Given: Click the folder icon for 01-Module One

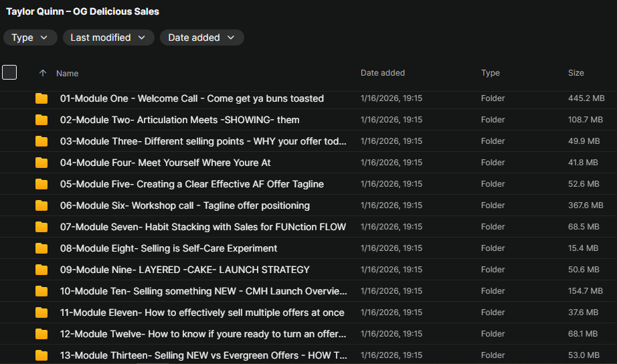Looking at the screenshot, I should pos(41,99).
